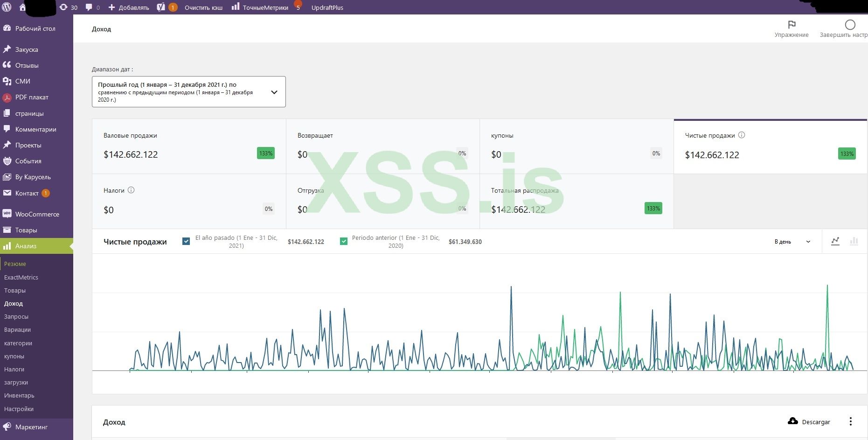This screenshot has width=868, height=440.
Task: Open three-dot options menu for Доход table
Action: [x=851, y=421]
